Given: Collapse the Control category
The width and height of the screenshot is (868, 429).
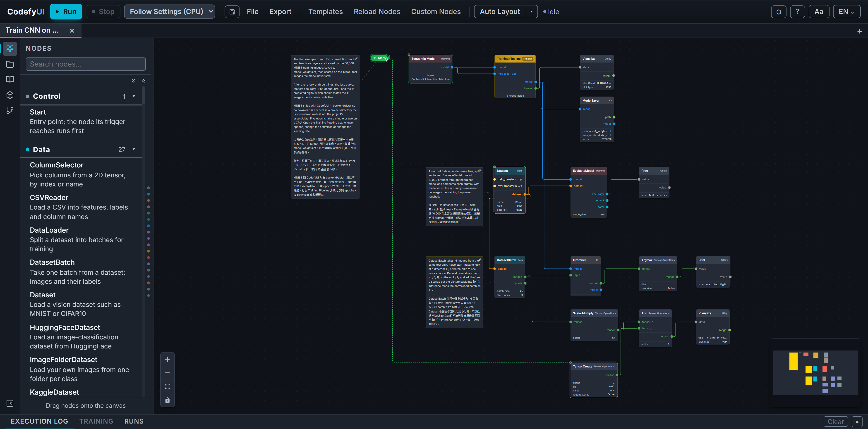Looking at the screenshot, I should pyautogui.click(x=81, y=96).
